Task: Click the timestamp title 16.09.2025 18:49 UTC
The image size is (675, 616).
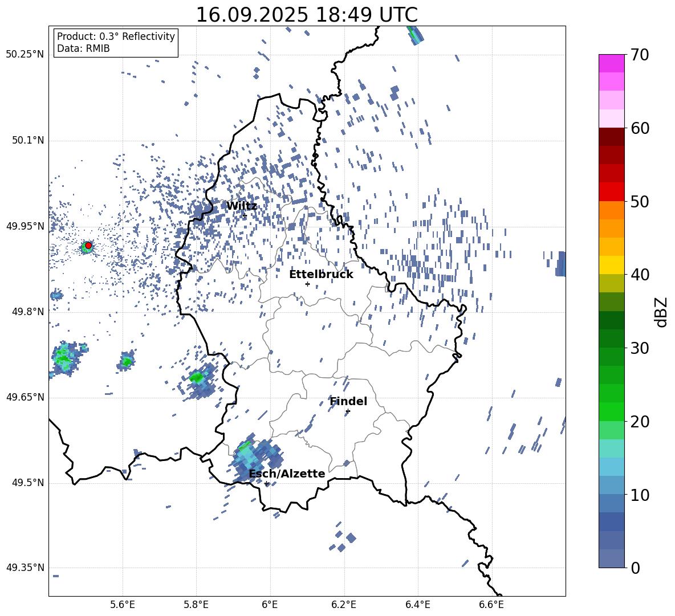Action: tap(307, 15)
